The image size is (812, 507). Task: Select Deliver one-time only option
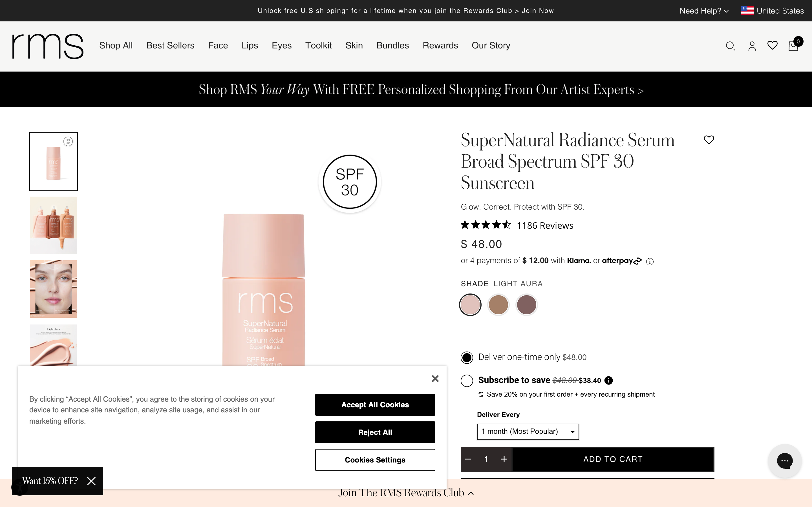467,357
